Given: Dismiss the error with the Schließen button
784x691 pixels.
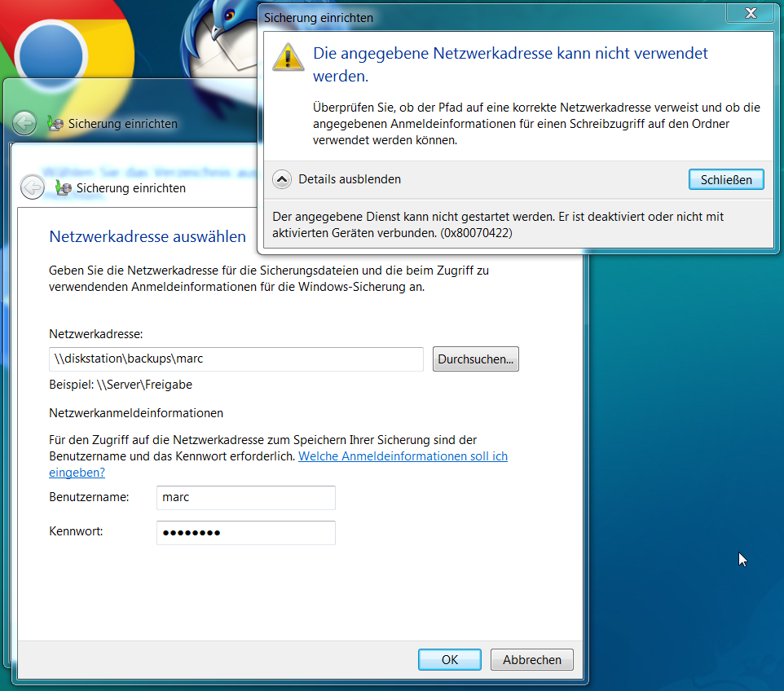Looking at the screenshot, I should 726,179.
